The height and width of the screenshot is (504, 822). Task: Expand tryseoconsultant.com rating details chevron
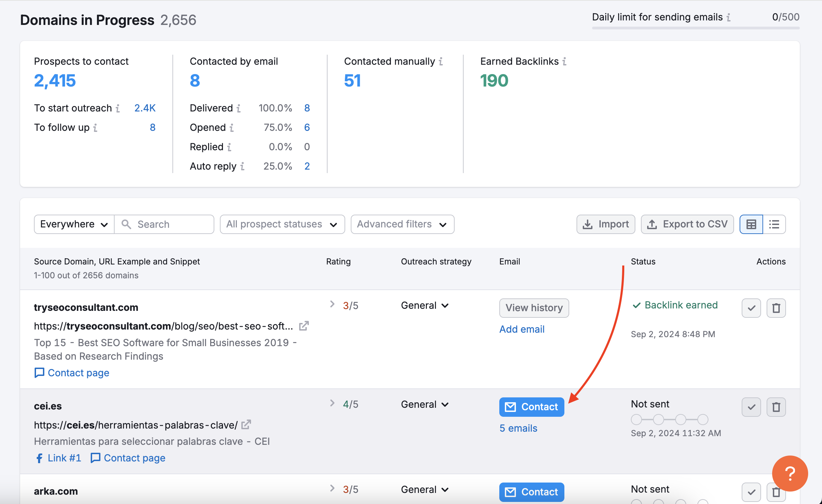coord(332,304)
